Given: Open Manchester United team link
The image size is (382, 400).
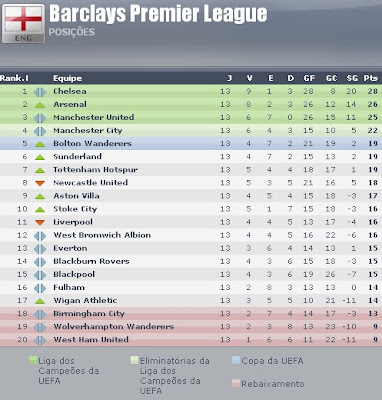Looking at the screenshot, I should click(x=94, y=117).
